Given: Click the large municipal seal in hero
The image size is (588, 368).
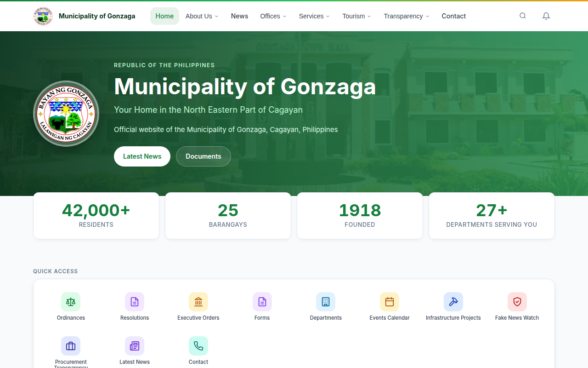Looking at the screenshot, I should click(66, 114).
